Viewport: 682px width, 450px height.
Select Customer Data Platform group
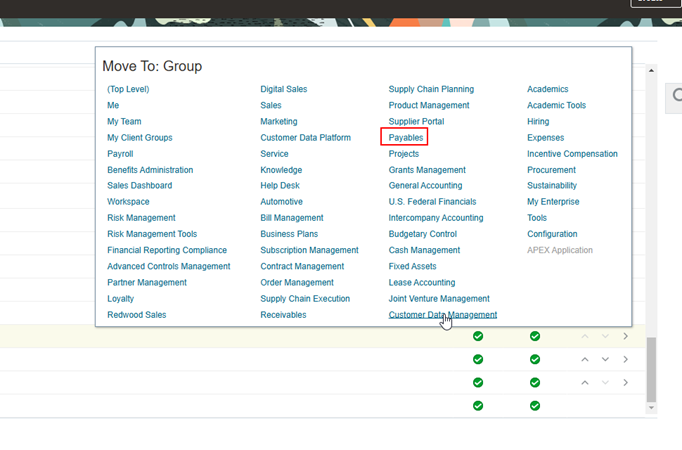click(305, 137)
